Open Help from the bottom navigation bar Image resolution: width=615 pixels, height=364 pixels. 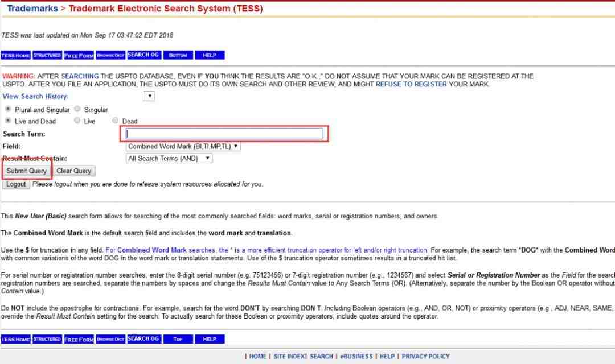pos(210,339)
